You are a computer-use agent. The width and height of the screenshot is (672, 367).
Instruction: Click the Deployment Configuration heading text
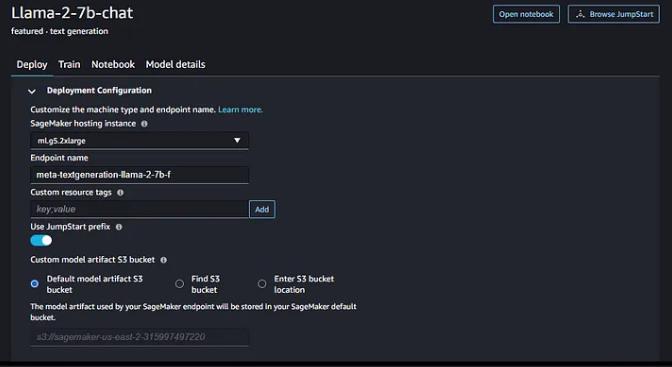99,90
